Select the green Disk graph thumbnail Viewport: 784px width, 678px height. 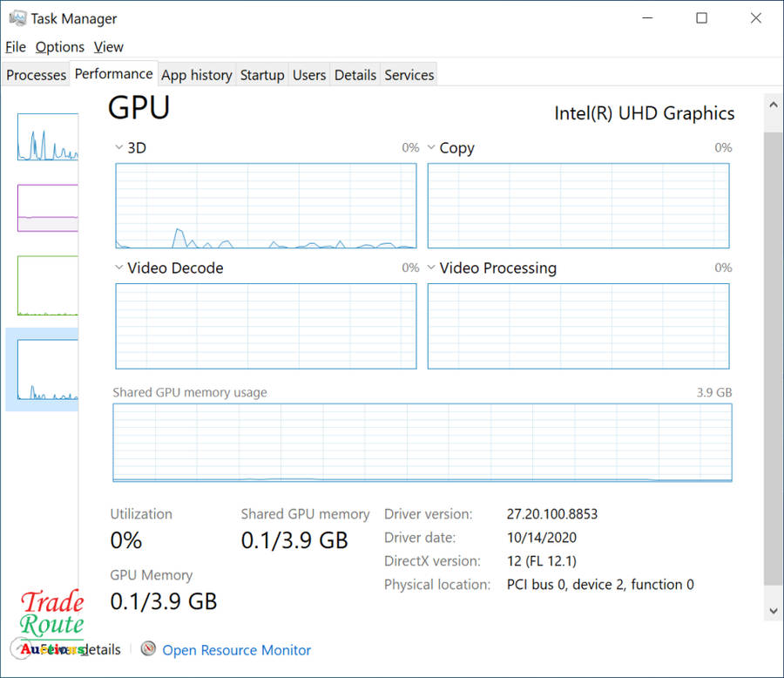[47, 285]
